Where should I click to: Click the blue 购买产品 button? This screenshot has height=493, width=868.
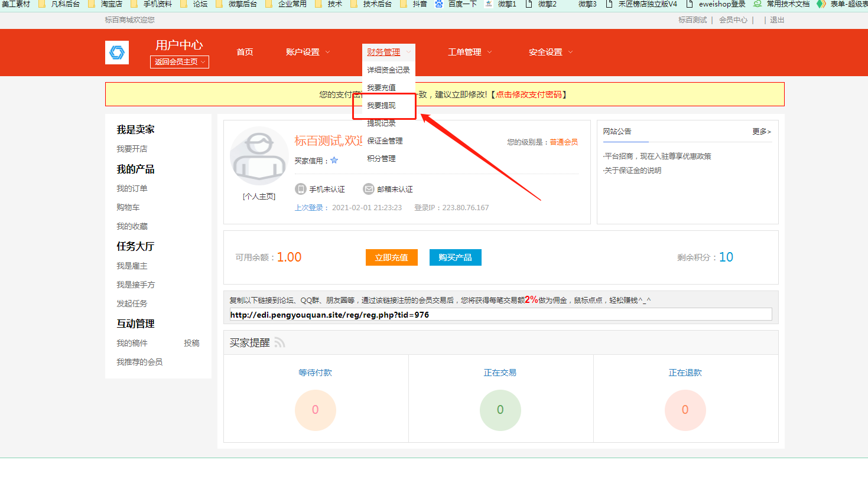455,257
